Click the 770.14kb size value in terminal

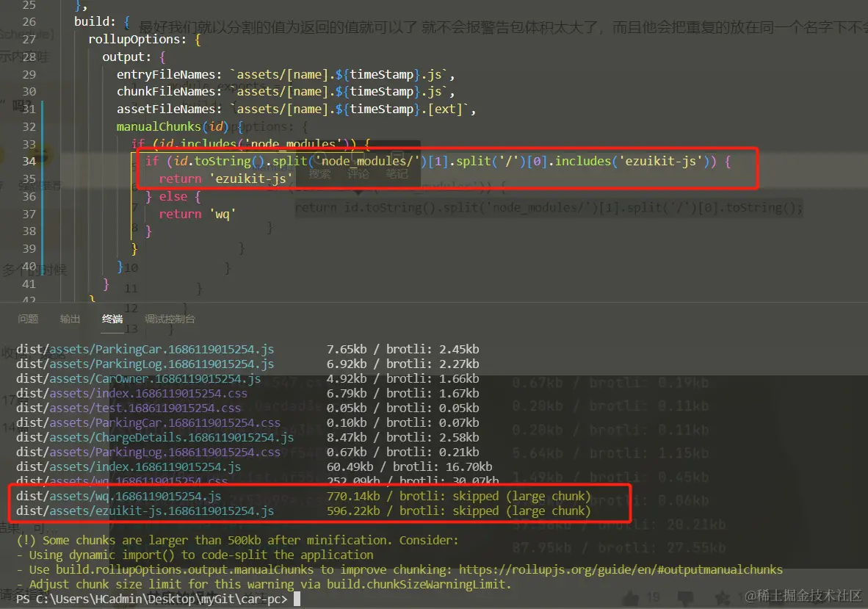(353, 496)
